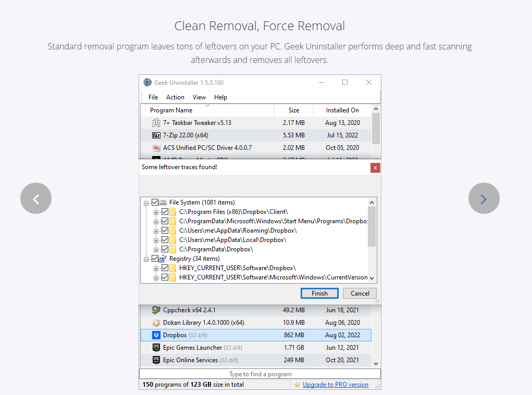
Task: Expand the AppData\Local\Dropbox node
Action: pyautogui.click(x=156, y=240)
